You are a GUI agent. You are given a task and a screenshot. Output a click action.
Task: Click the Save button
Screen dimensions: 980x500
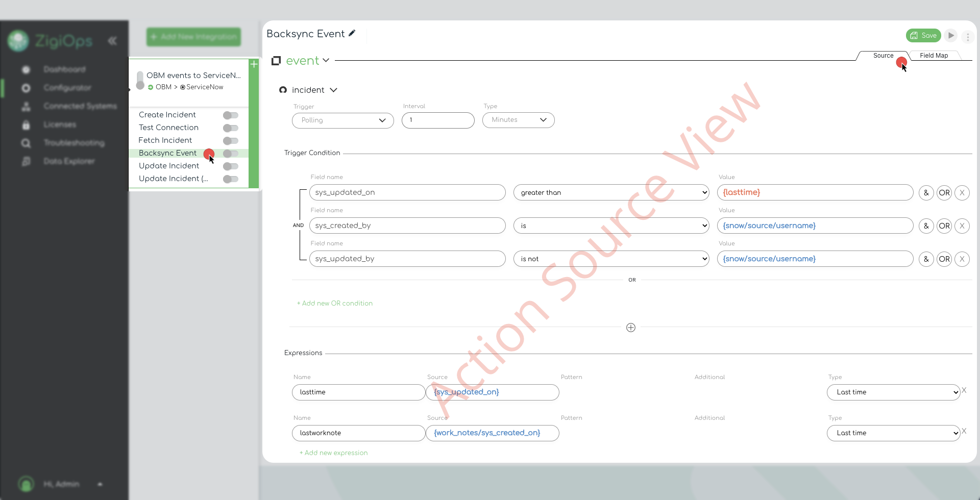pos(923,36)
